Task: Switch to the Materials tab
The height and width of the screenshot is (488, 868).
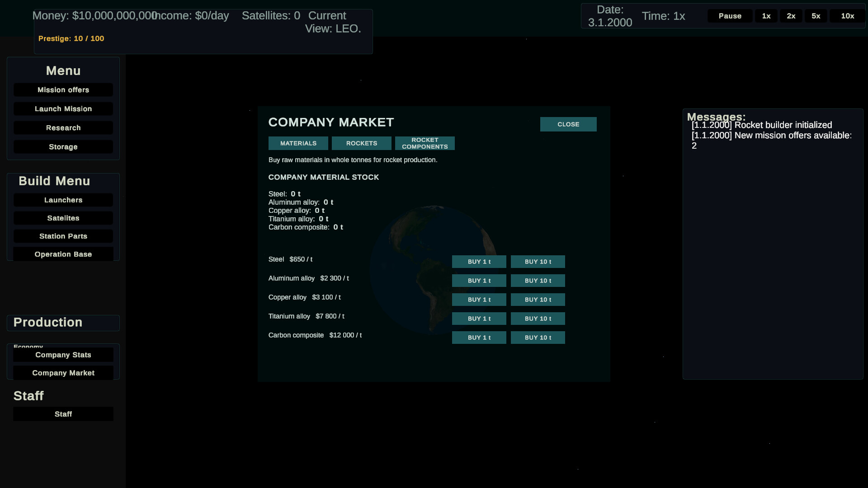Action: pyautogui.click(x=298, y=143)
